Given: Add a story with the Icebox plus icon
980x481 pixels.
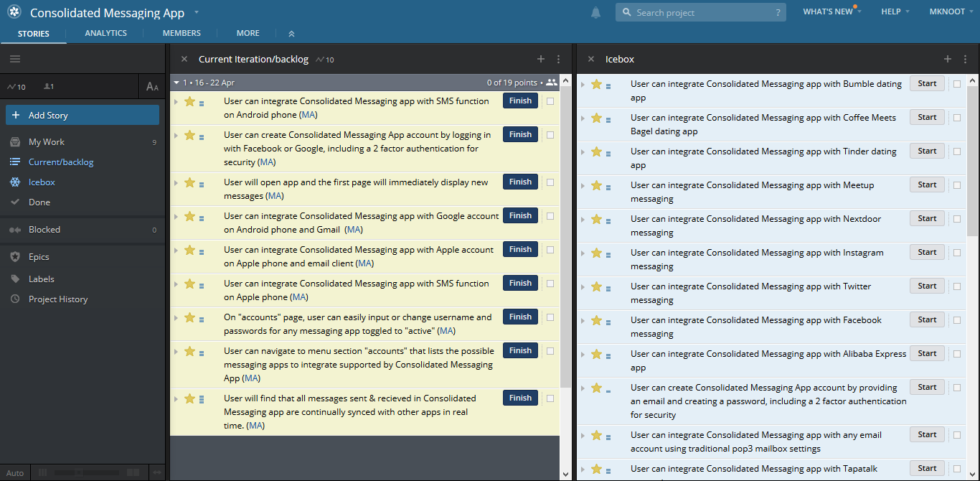Looking at the screenshot, I should point(947,59).
